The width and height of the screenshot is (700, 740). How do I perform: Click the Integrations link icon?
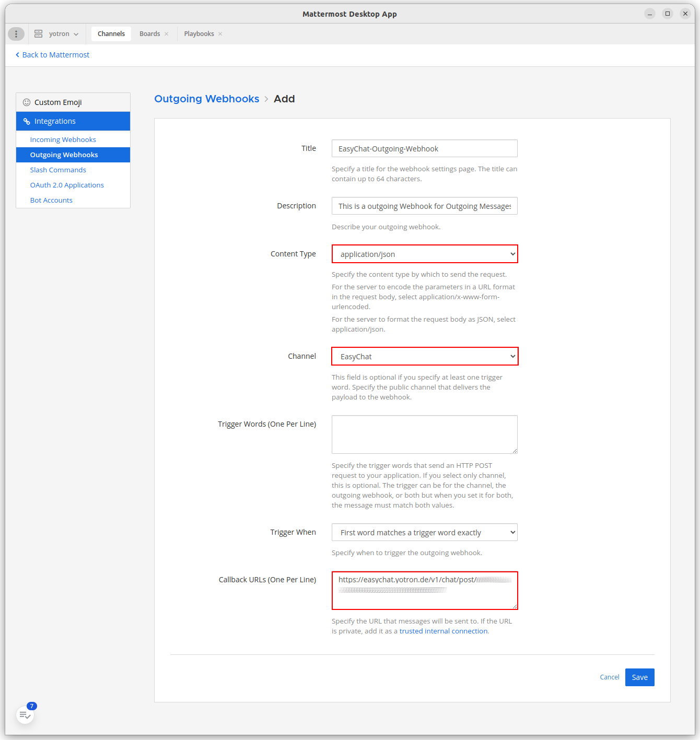pyautogui.click(x=27, y=121)
